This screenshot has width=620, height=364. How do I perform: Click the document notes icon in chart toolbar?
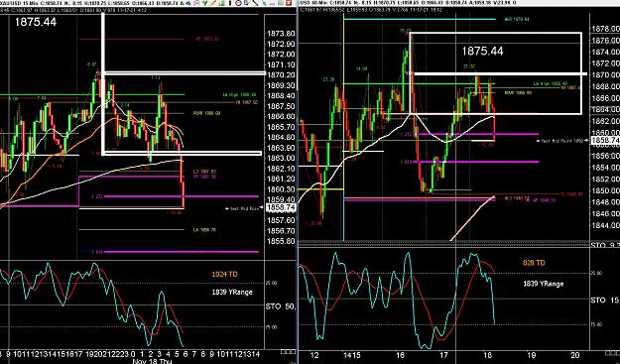pyautogui.click(x=246, y=3)
